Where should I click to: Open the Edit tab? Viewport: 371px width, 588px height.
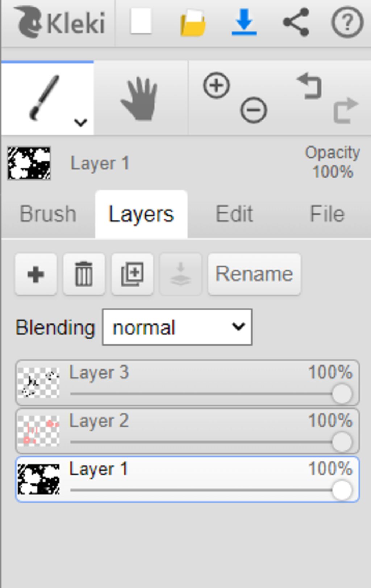(234, 214)
